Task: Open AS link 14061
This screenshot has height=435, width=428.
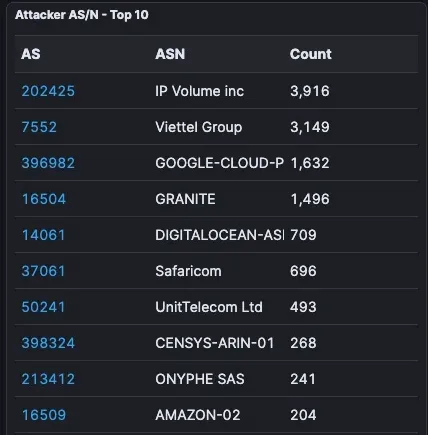Action: pyautogui.click(x=43, y=235)
